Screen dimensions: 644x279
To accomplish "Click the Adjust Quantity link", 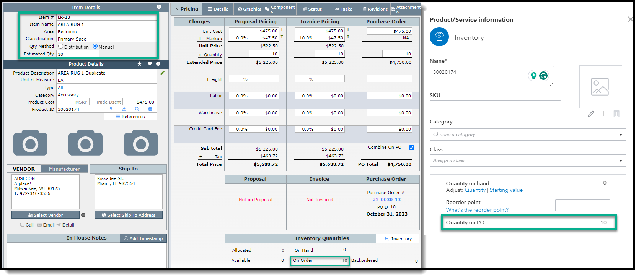I will [475, 190].
